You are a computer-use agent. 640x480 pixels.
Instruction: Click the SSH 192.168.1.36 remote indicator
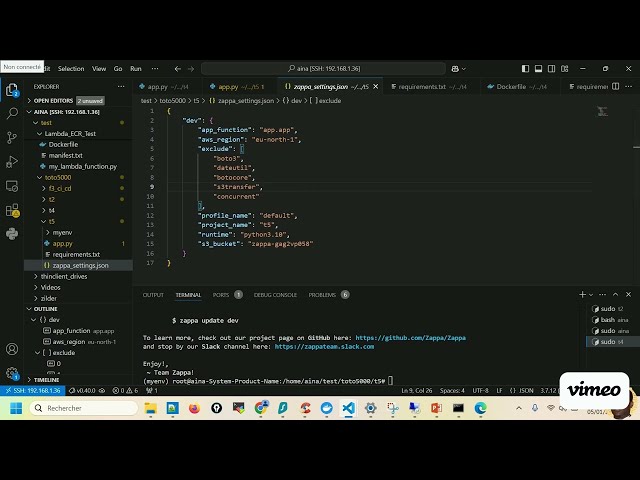pos(33,391)
